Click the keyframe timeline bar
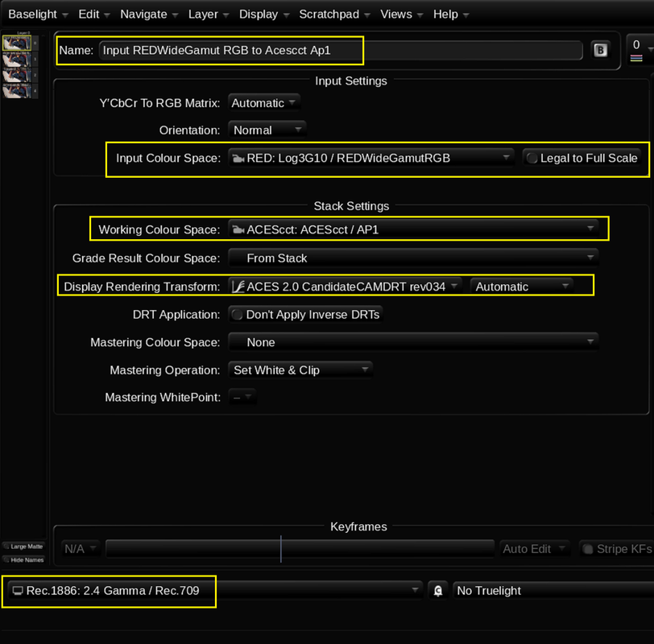Screen dimensions: 654x644 300,548
